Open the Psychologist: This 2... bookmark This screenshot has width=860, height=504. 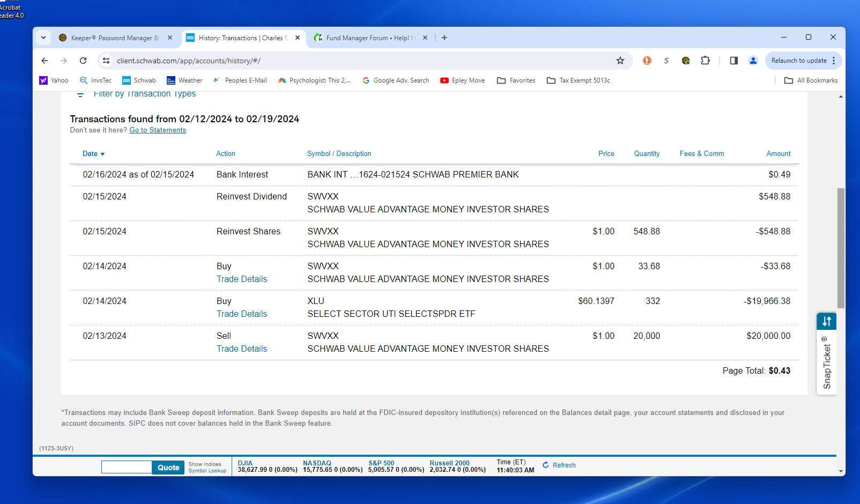click(314, 80)
